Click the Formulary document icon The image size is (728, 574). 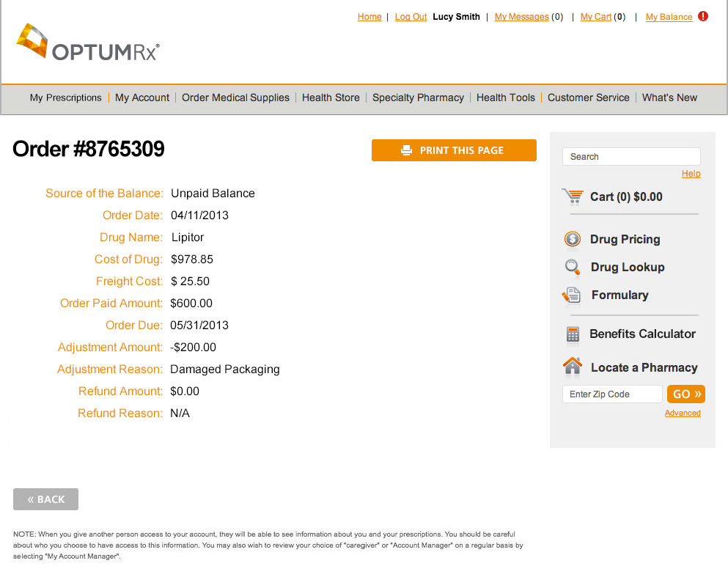coord(571,295)
